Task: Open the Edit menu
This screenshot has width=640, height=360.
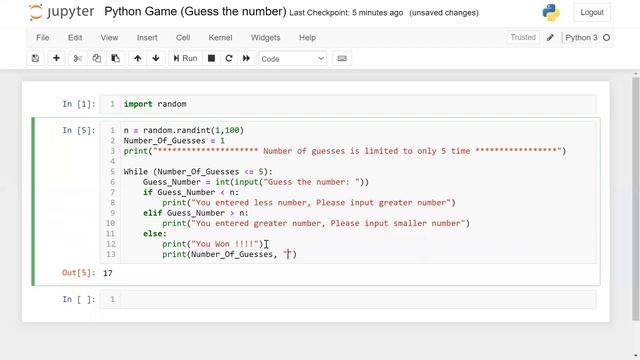Action: pyautogui.click(x=75, y=38)
